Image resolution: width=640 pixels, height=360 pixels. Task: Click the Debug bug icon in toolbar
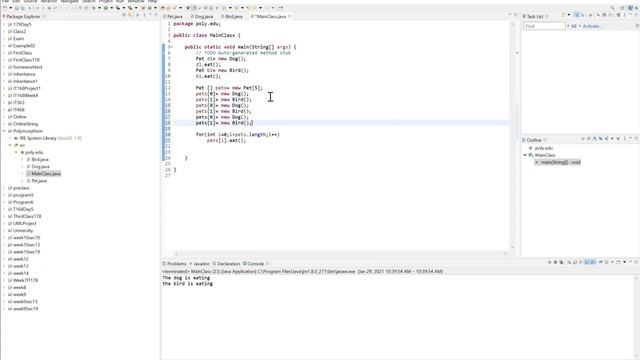coord(93,8)
